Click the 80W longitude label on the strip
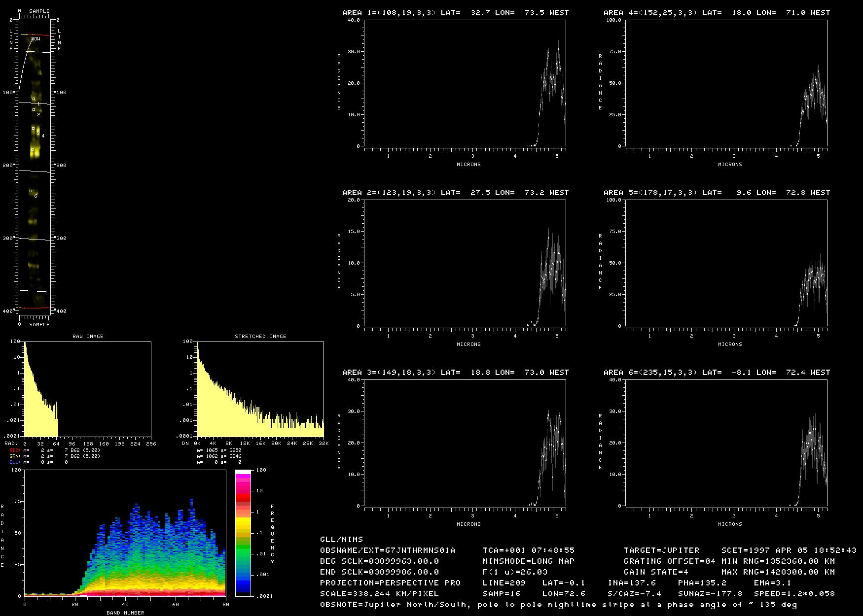The height and width of the screenshot is (616, 863). 36,38
